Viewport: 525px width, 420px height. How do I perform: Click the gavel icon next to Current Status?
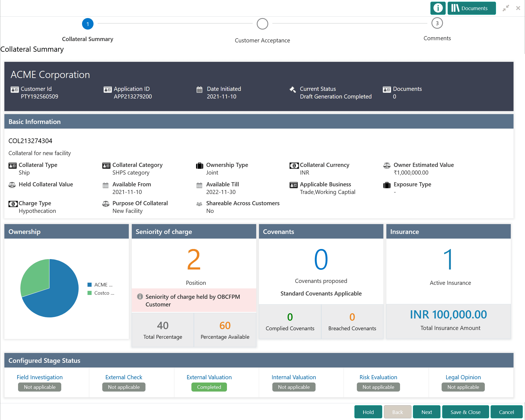pyautogui.click(x=293, y=89)
